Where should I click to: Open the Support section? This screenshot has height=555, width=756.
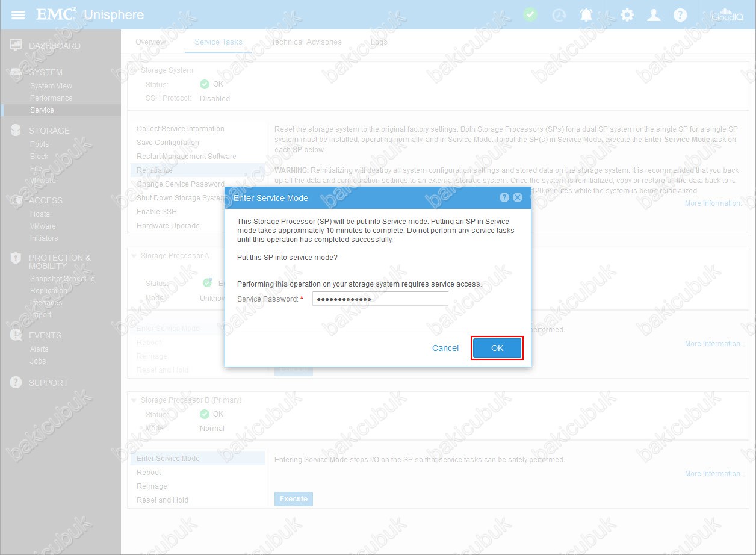coord(49,383)
